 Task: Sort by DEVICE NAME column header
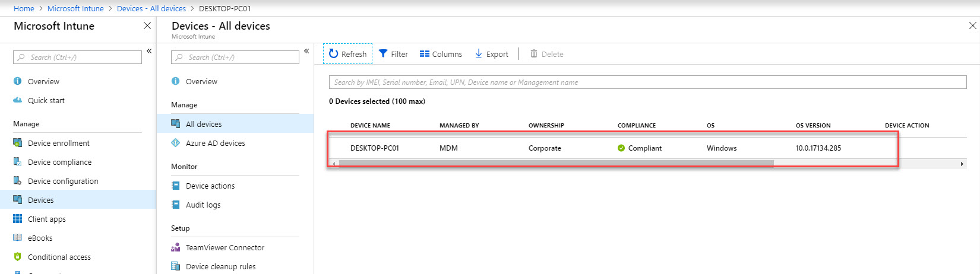pyautogui.click(x=370, y=125)
